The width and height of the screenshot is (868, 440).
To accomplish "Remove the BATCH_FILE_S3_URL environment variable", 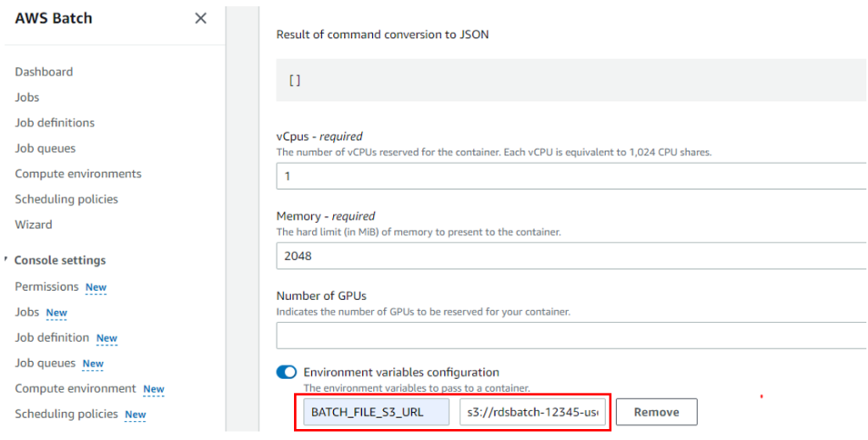I will 656,413.
